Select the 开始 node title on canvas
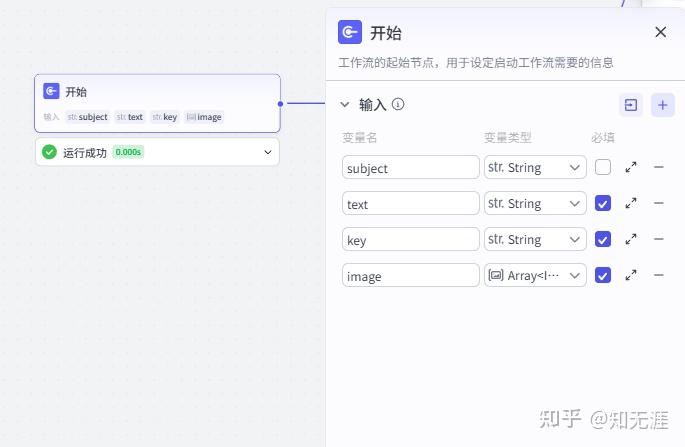Viewport: 685px width, 447px height. tap(76, 92)
